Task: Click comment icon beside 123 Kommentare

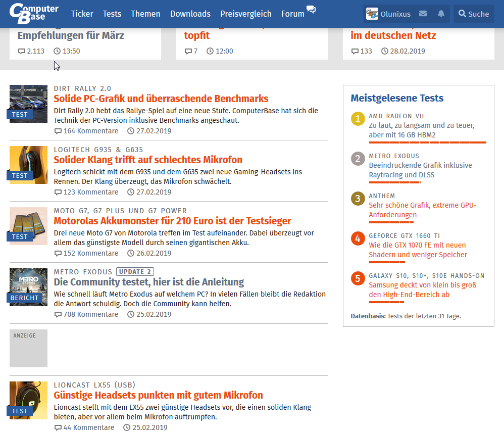Action: click(58, 192)
